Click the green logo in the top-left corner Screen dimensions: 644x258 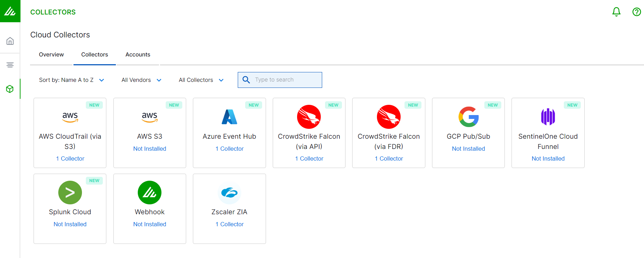tap(10, 11)
